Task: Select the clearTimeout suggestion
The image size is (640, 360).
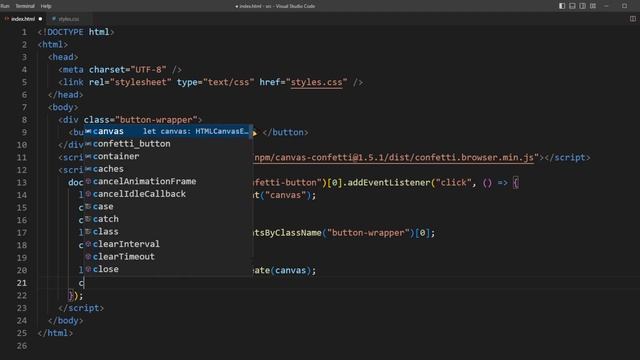Action: pyautogui.click(x=168, y=256)
